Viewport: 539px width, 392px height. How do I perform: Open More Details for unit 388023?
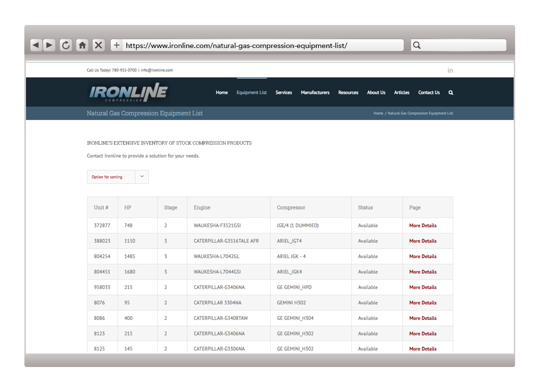click(x=423, y=241)
